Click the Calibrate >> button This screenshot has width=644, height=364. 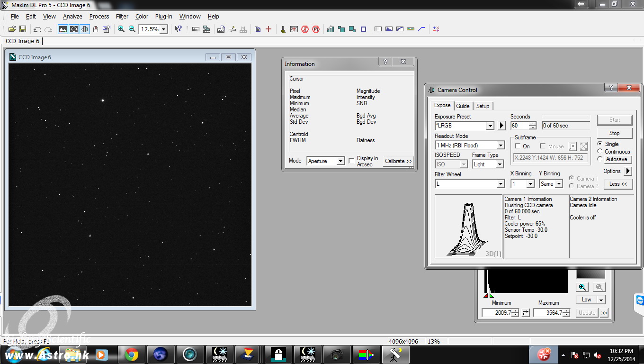(x=398, y=161)
